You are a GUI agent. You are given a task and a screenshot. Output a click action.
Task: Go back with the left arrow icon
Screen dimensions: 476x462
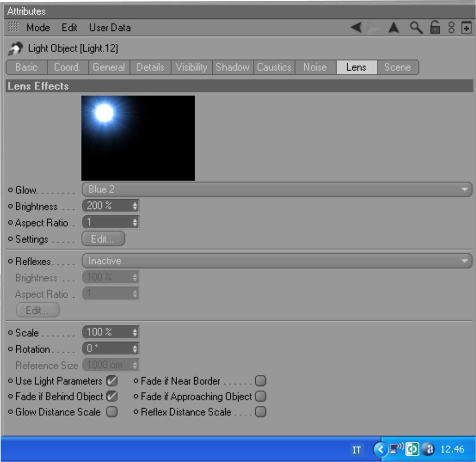(357, 27)
